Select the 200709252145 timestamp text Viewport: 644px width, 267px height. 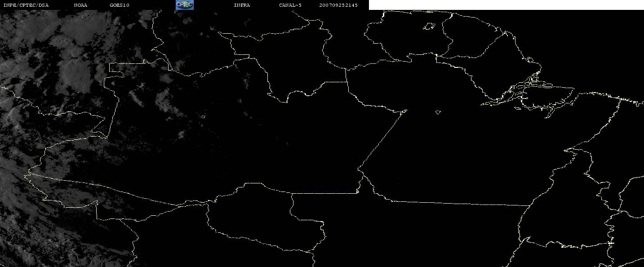338,5
